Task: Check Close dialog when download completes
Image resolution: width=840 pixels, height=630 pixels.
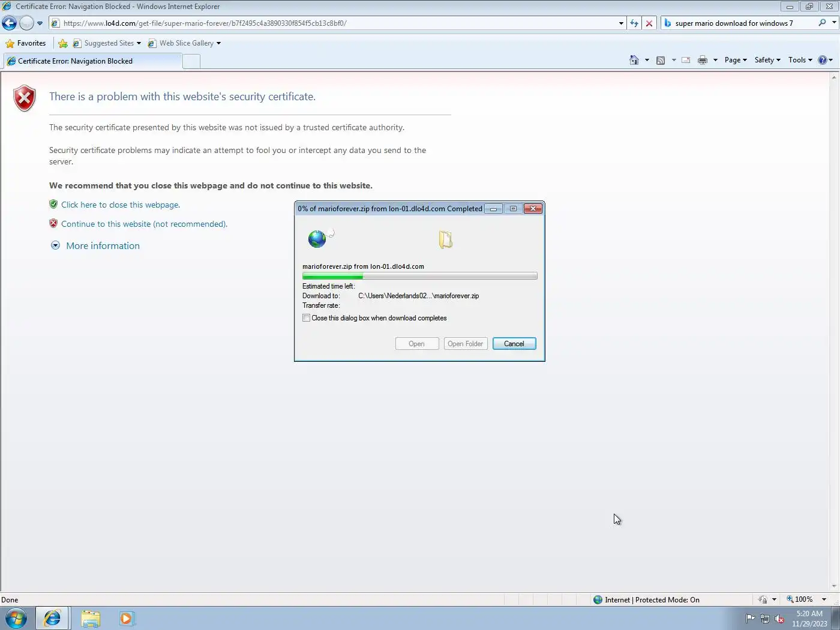Action: click(306, 318)
